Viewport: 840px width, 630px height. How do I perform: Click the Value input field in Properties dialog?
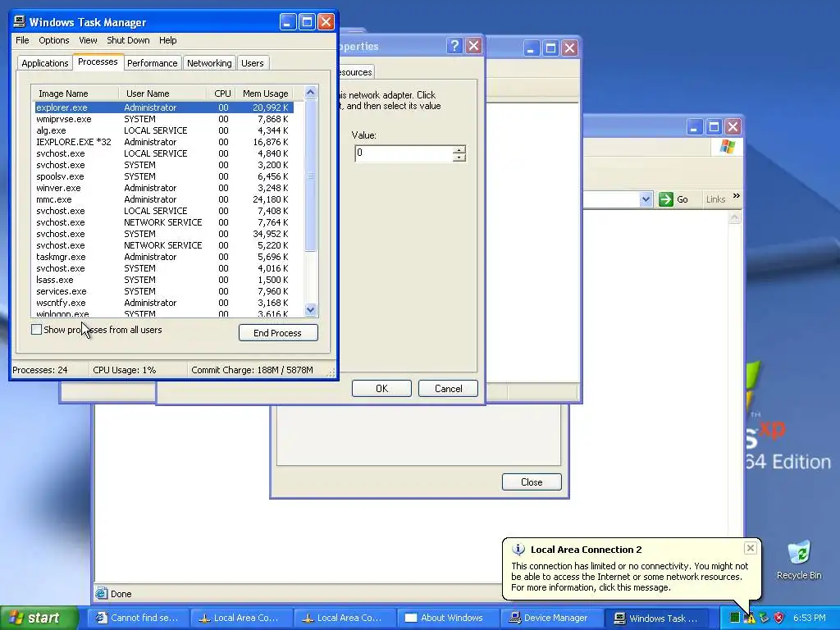(404, 153)
